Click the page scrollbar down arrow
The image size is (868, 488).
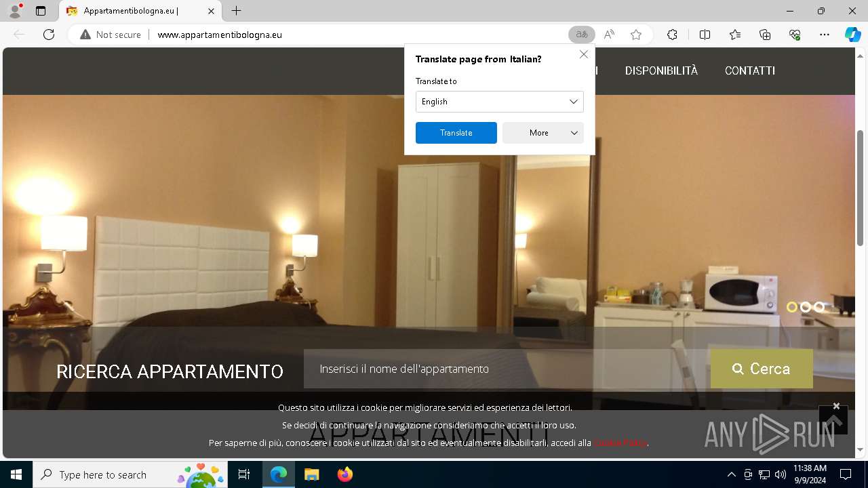pyautogui.click(x=861, y=449)
